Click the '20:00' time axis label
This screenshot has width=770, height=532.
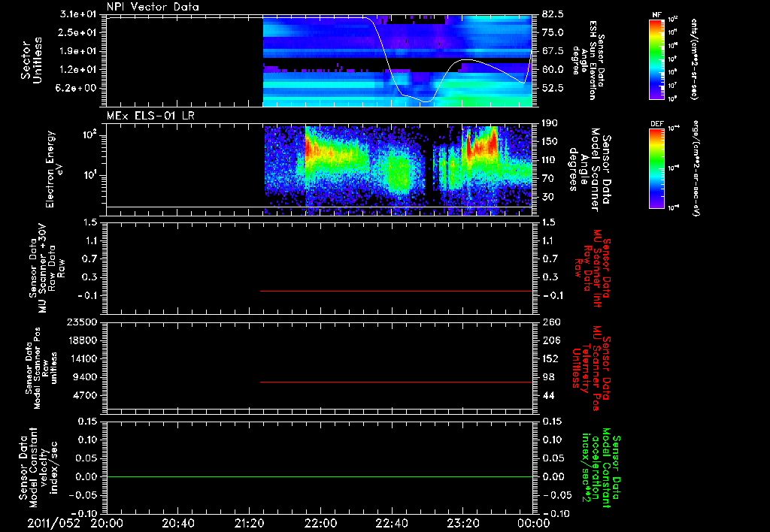pyautogui.click(x=107, y=523)
